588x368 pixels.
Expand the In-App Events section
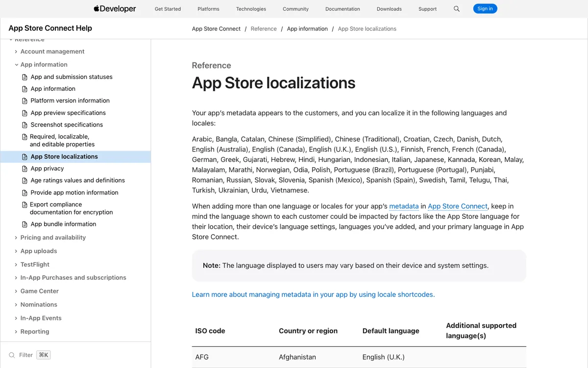[x=16, y=318]
